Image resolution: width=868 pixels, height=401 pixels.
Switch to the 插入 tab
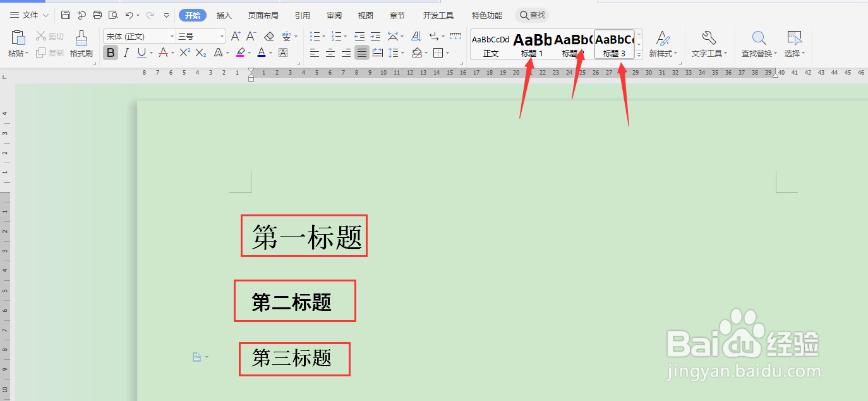[224, 15]
